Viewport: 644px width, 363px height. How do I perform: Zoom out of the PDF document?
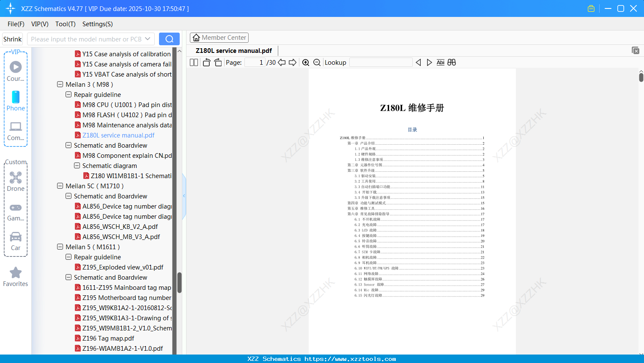pyautogui.click(x=316, y=62)
